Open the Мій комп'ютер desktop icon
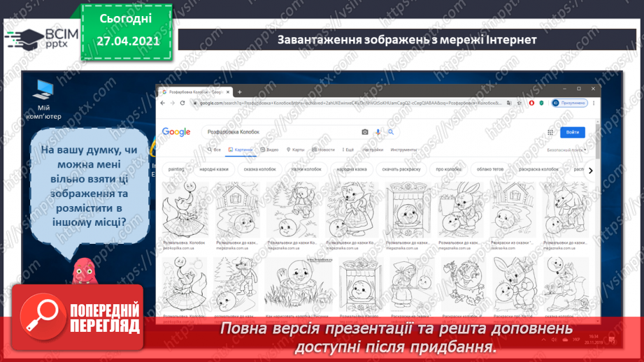 tap(43, 100)
